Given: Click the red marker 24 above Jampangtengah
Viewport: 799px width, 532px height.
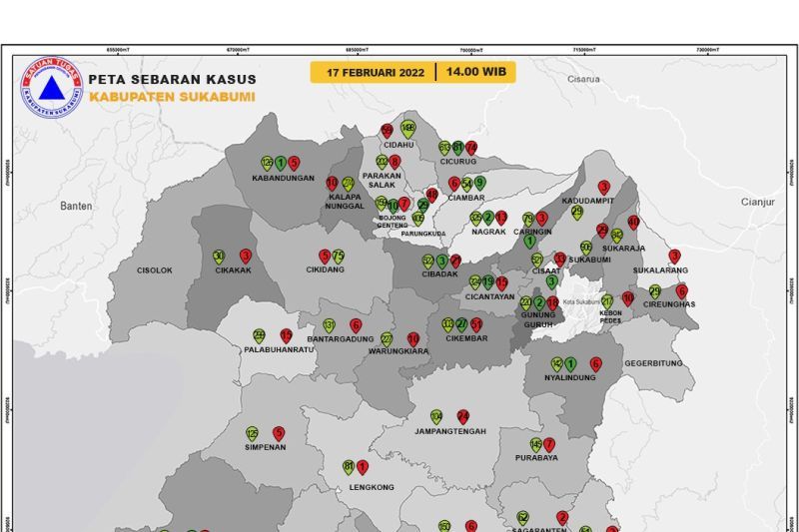Looking at the screenshot, I should point(462,416).
